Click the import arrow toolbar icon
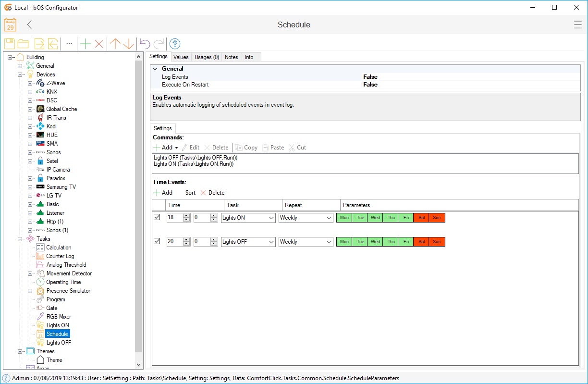This screenshot has height=384, width=588. point(52,44)
